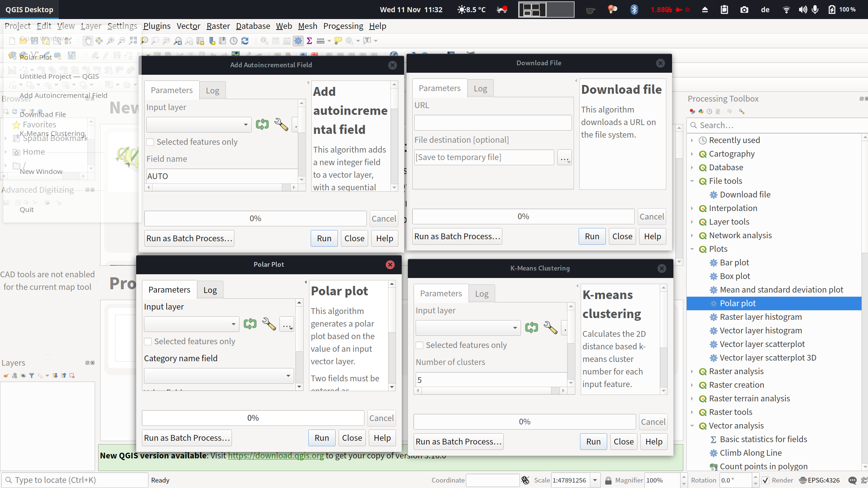Open the Temporal Controller clock icon

coord(233,41)
